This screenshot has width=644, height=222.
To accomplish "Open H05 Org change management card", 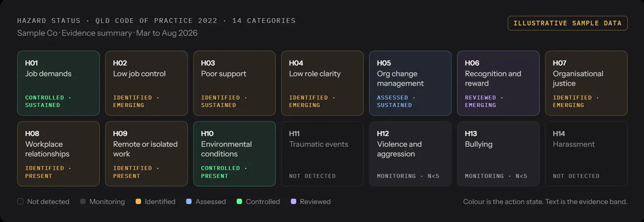I will click(410, 83).
